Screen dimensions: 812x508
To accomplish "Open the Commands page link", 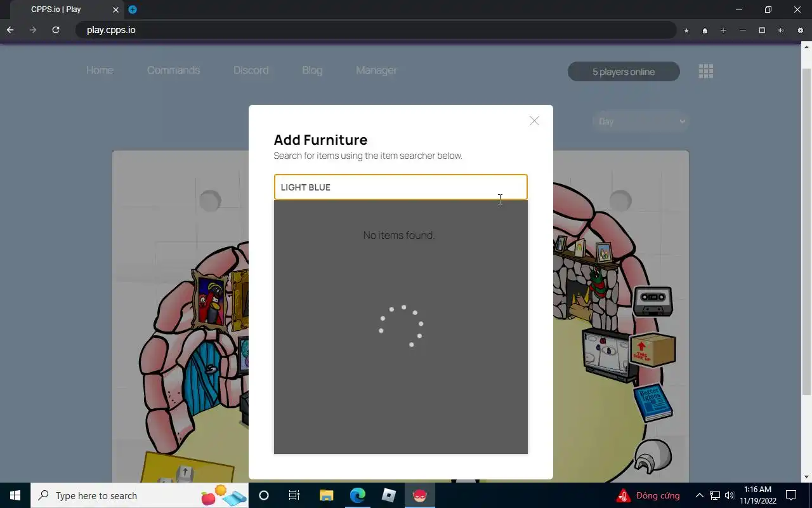I will (173, 70).
